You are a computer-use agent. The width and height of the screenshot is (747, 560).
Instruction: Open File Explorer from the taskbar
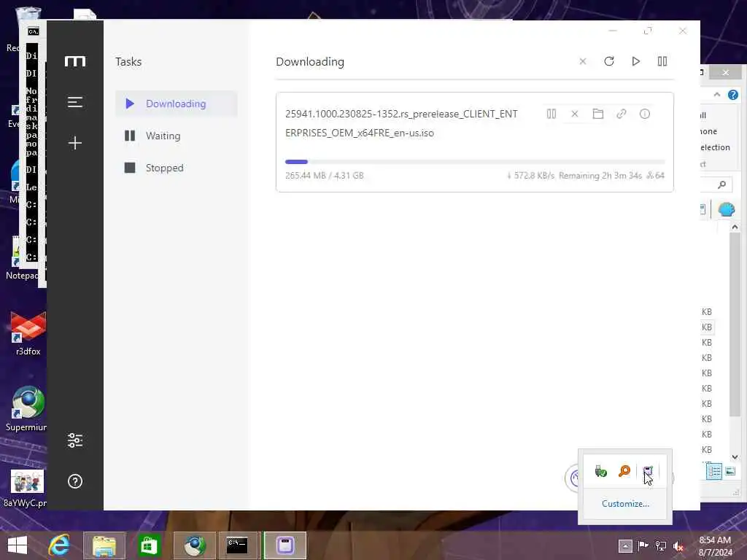tap(104, 545)
